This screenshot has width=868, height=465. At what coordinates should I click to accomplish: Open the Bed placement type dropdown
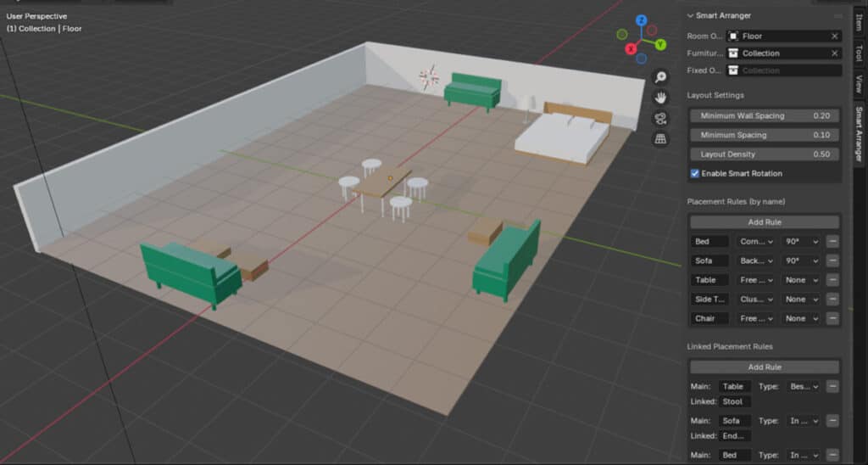pos(756,242)
